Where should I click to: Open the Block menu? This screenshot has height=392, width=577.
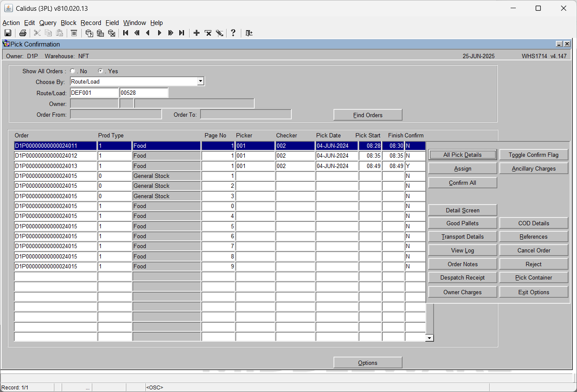(69, 23)
